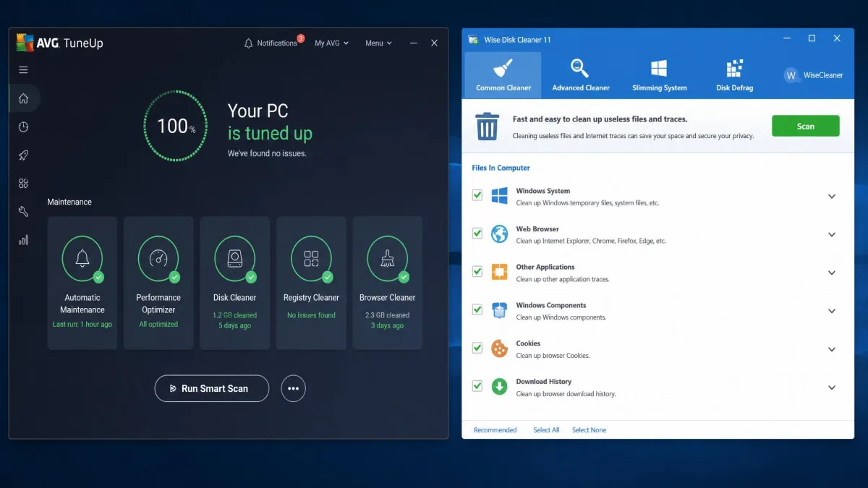The height and width of the screenshot is (488, 868).
Task: Open the Disk Cleaner drive icon in AVG
Action: coord(235,258)
